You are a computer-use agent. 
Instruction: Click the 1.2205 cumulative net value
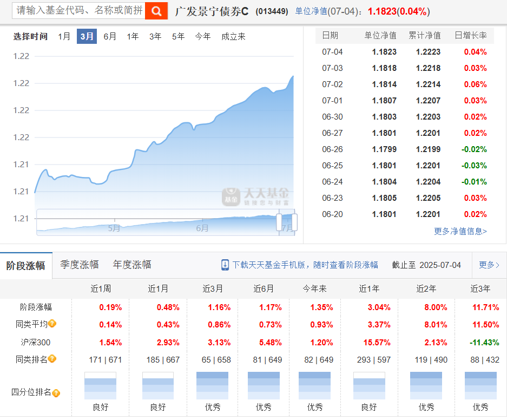[428, 198]
